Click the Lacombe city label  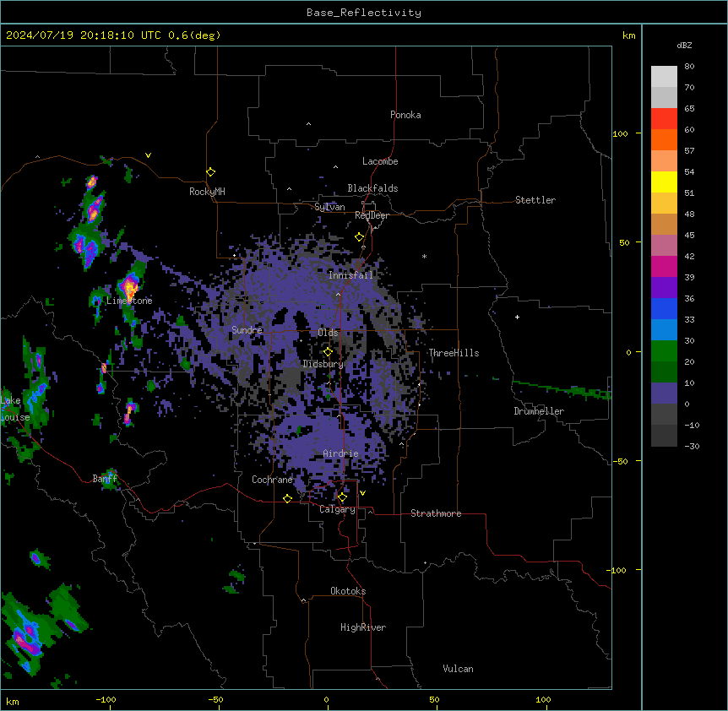(380, 161)
